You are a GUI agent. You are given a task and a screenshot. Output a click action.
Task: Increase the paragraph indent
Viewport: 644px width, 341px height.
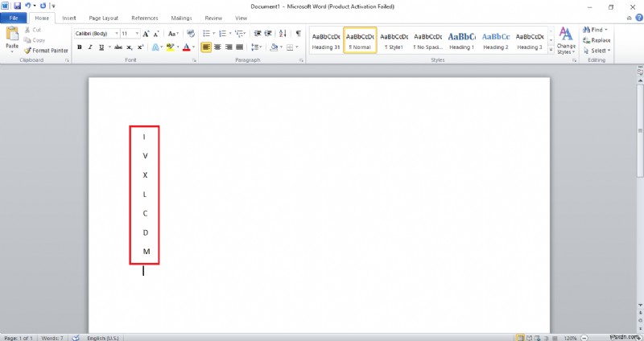(268, 34)
